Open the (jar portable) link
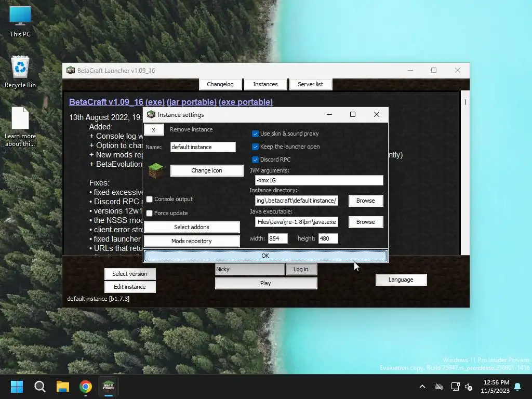Screen dimensions: 532x399 pyautogui.click(x=192, y=102)
